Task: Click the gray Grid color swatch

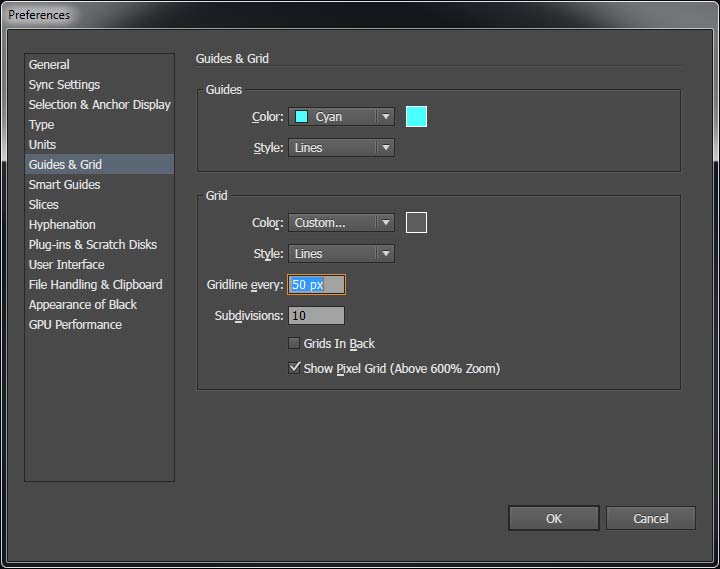Action: pyautogui.click(x=416, y=222)
